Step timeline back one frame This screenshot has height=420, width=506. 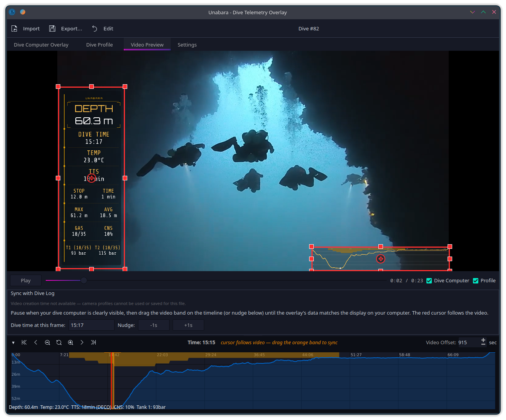(x=36, y=342)
